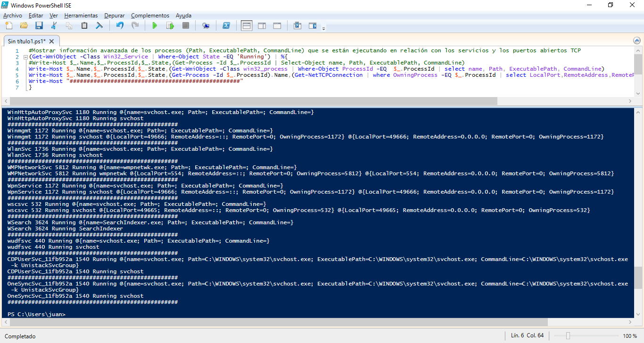
Task: Open the Depurar menu
Action: coord(115,16)
